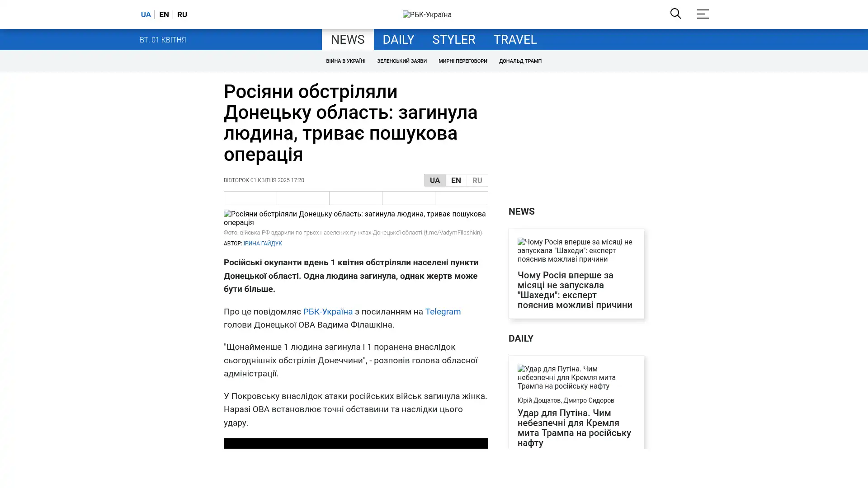The height and width of the screenshot is (488, 868).
Task: Open author Ірина Гайдук page
Action: [x=263, y=244]
